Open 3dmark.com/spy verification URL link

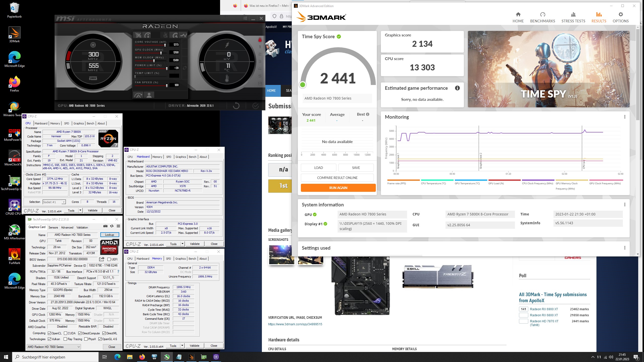[x=295, y=324]
